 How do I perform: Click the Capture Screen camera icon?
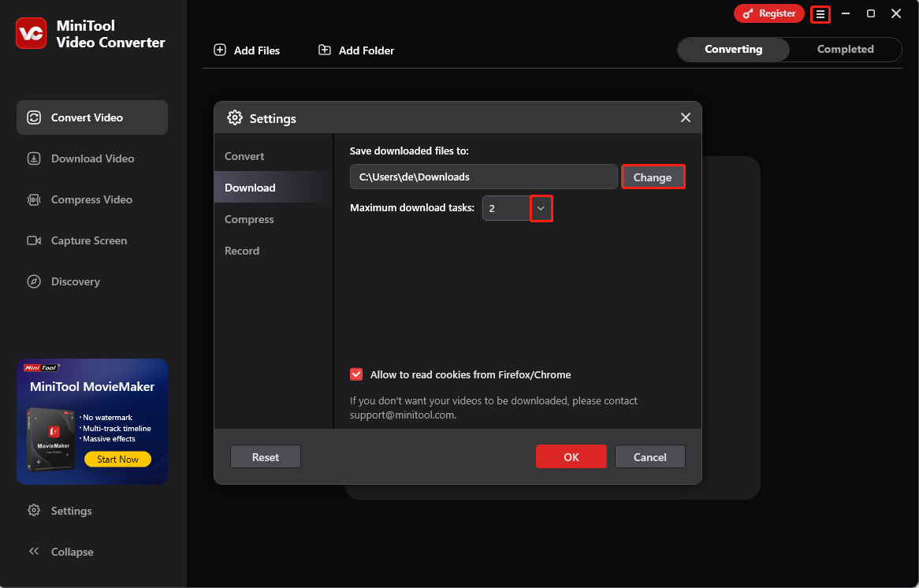(34, 240)
